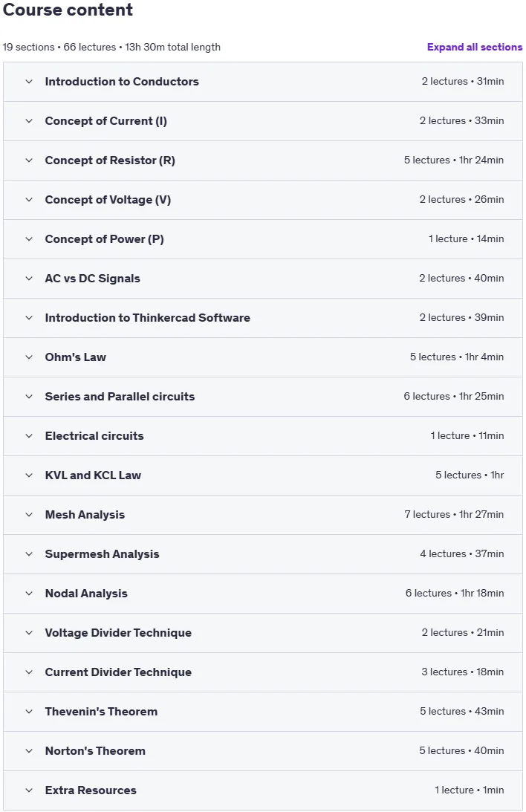This screenshot has height=812, width=526.
Task: Expand the Extra Resources section
Action: coord(263,790)
